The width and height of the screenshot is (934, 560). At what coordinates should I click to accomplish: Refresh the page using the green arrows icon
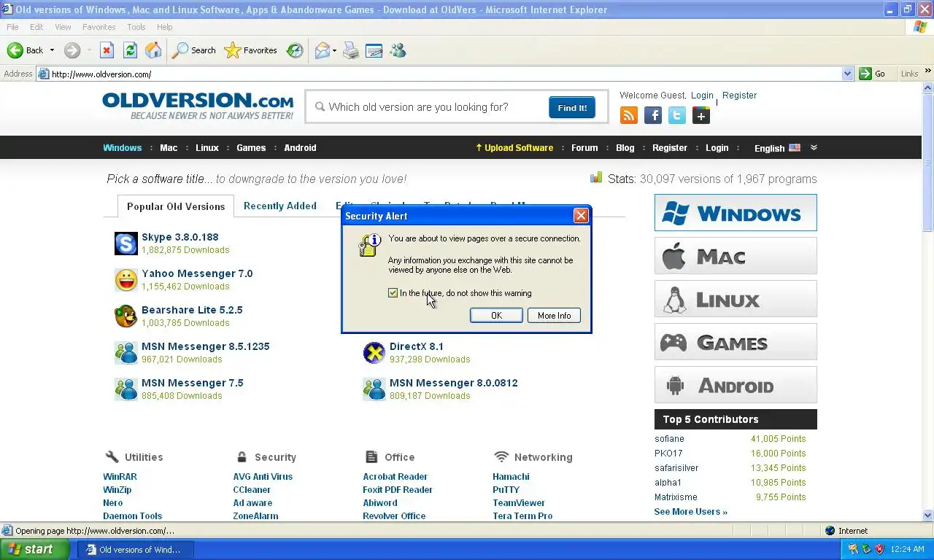130,50
